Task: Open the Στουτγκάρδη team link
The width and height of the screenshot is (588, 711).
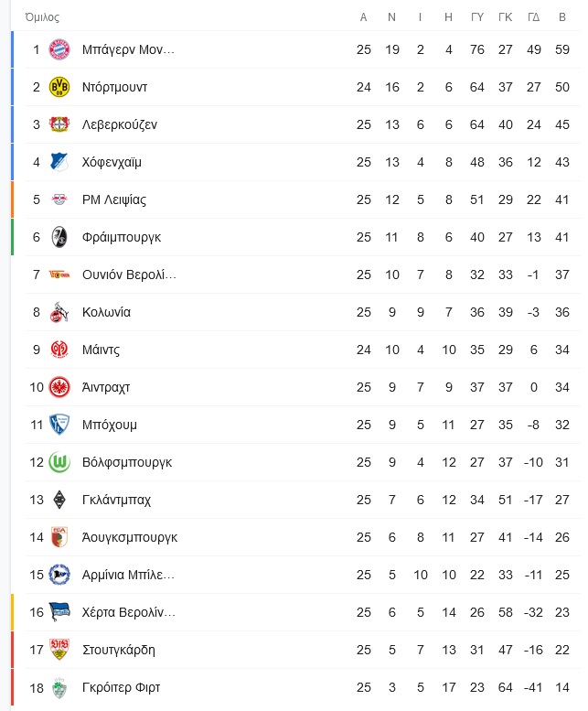Action: click(x=119, y=650)
